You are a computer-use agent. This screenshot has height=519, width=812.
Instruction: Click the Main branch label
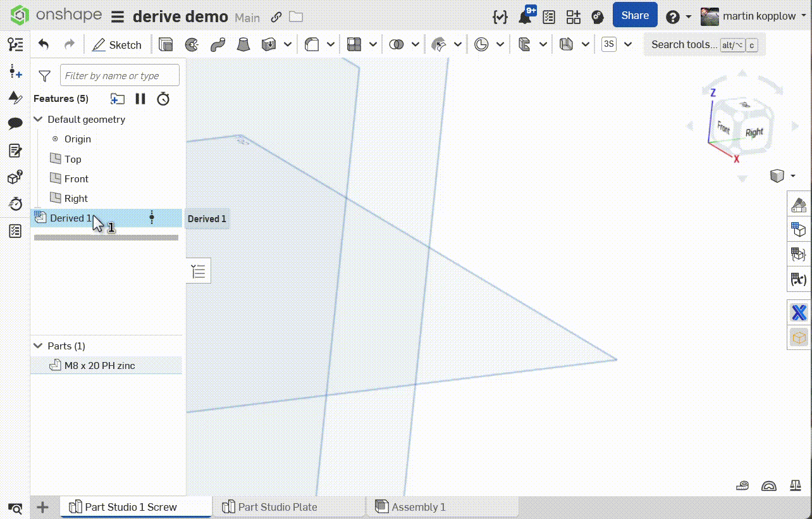247,18
